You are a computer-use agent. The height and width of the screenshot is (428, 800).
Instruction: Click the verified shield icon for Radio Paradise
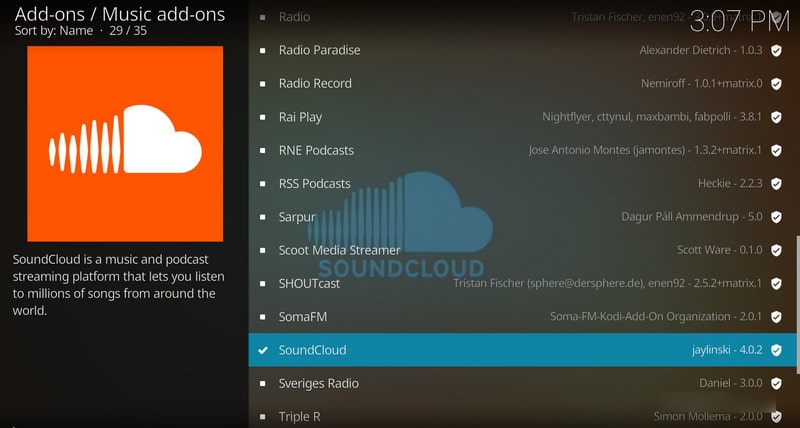point(776,50)
